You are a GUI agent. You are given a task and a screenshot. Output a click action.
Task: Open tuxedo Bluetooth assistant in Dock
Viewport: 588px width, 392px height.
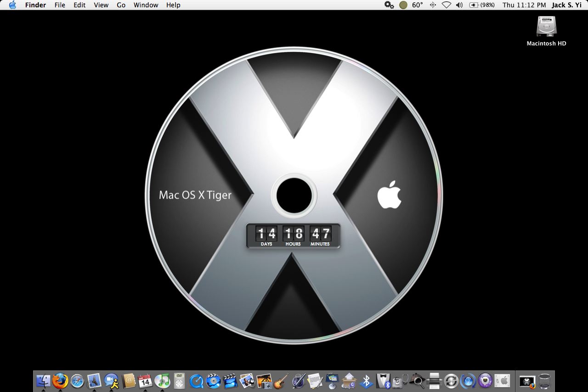[x=383, y=381]
